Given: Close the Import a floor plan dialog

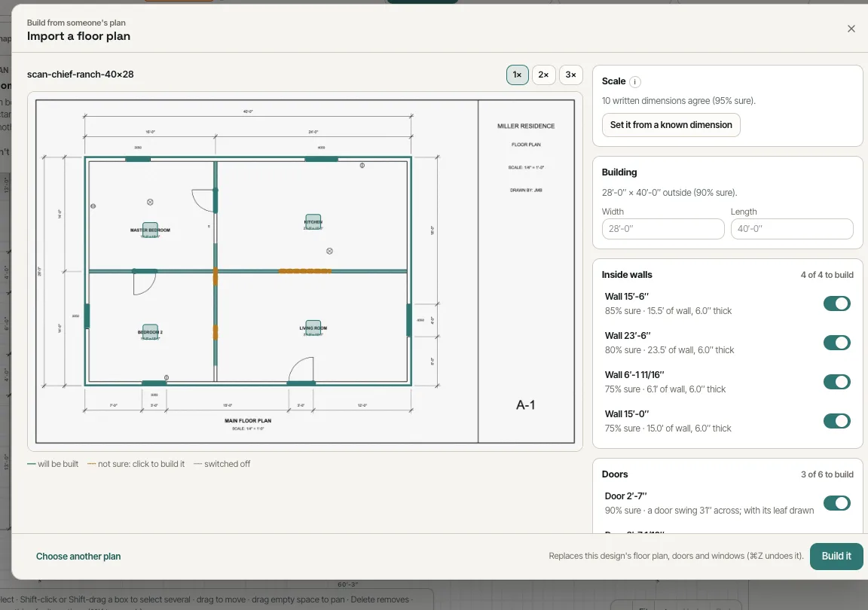Looking at the screenshot, I should pos(851,29).
